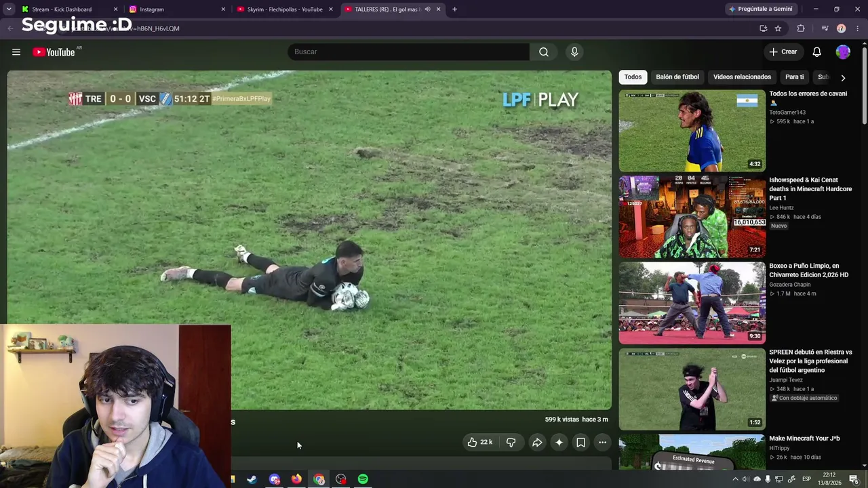Open the Gozadera Chapin channel link
The image size is (868, 488).
point(790,285)
